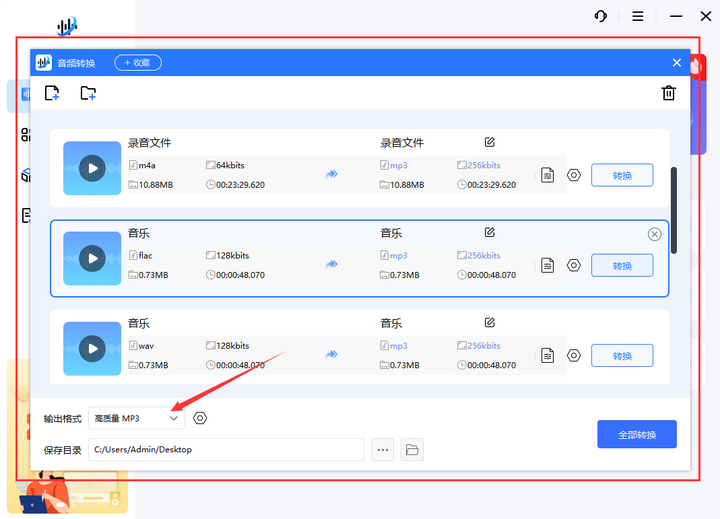Image resolution: width=720 pixels, height=519 pixels.
Task: Edit output name of wav 音乐 row
Action: tap(489, 322)
